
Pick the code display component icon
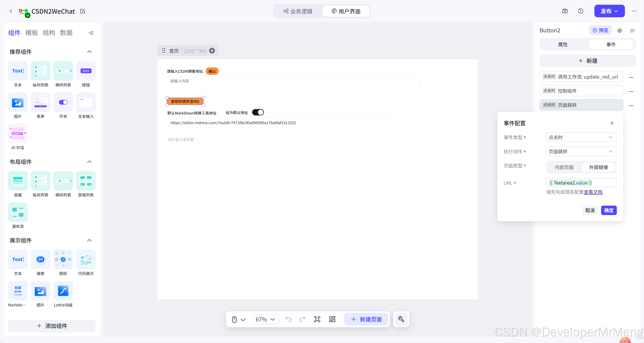86,259
